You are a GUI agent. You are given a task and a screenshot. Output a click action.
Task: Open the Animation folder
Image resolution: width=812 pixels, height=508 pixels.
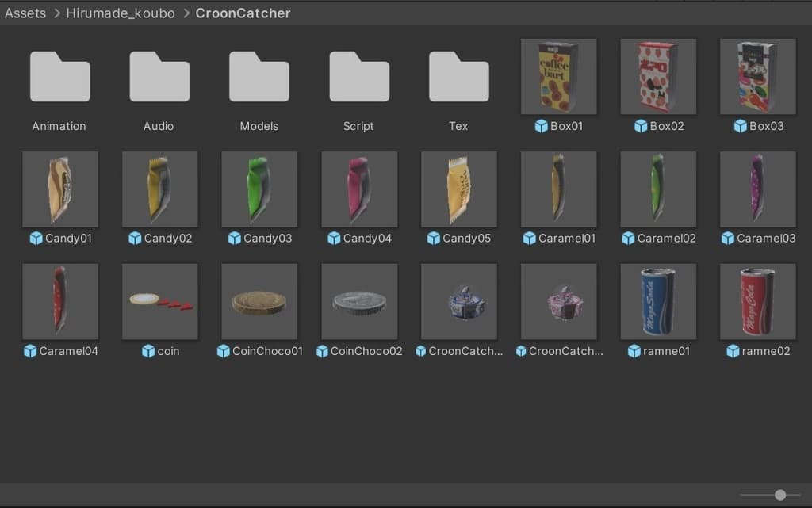click(x=59, y=77)
